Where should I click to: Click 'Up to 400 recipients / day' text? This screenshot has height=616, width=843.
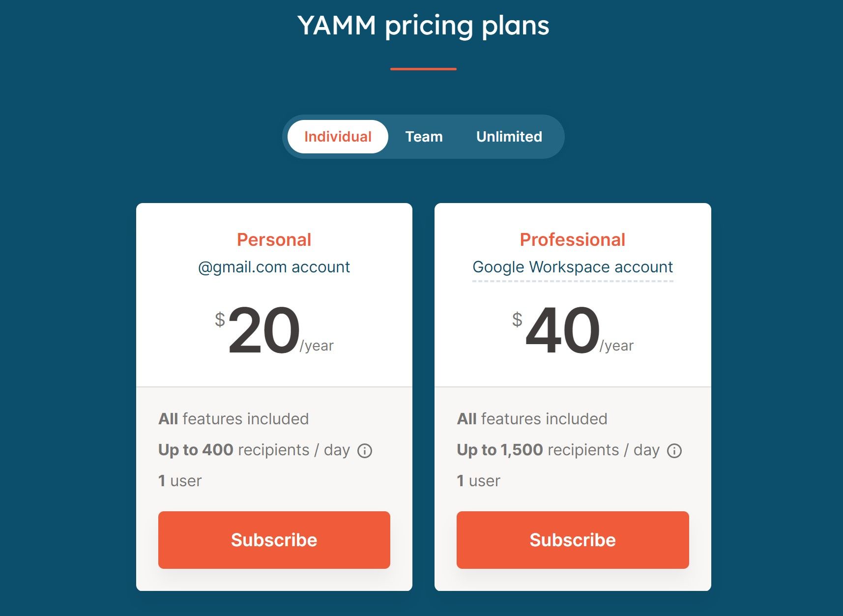(x=254, y=450)
